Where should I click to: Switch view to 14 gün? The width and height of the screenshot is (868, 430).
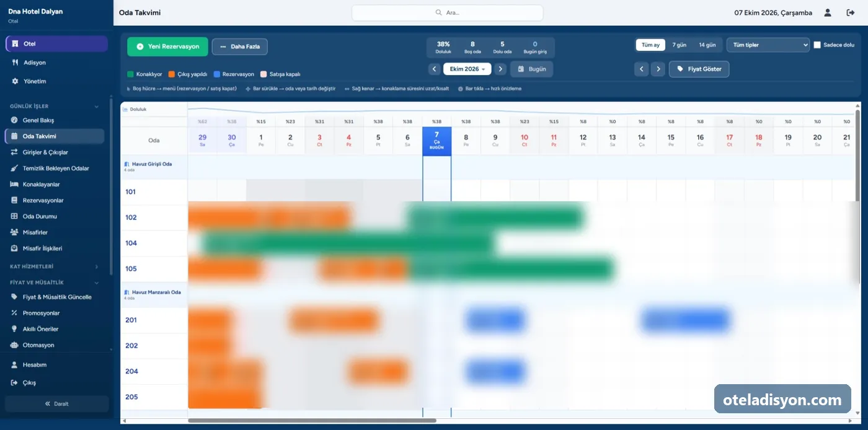707,45
